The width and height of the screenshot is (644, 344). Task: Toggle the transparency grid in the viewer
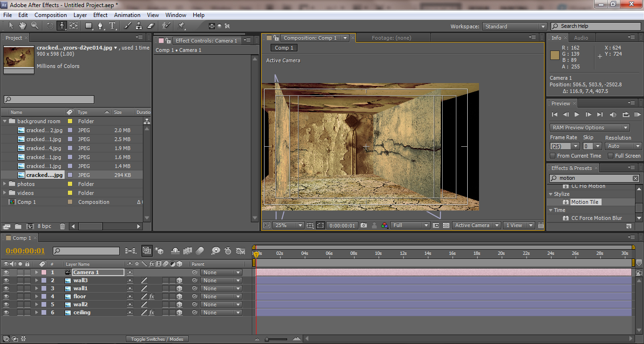click(446, 226)
